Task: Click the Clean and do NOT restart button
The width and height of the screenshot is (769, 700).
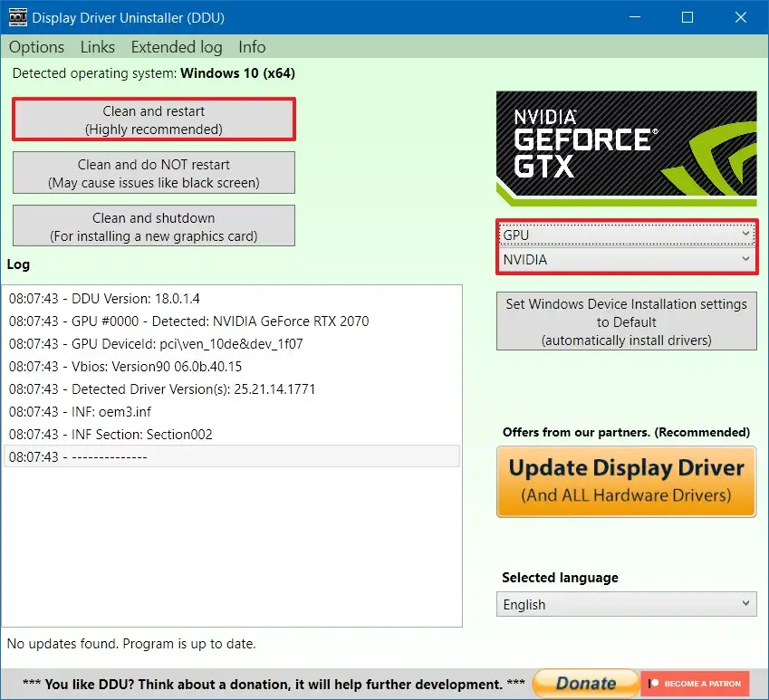Action: click(153, 172)
